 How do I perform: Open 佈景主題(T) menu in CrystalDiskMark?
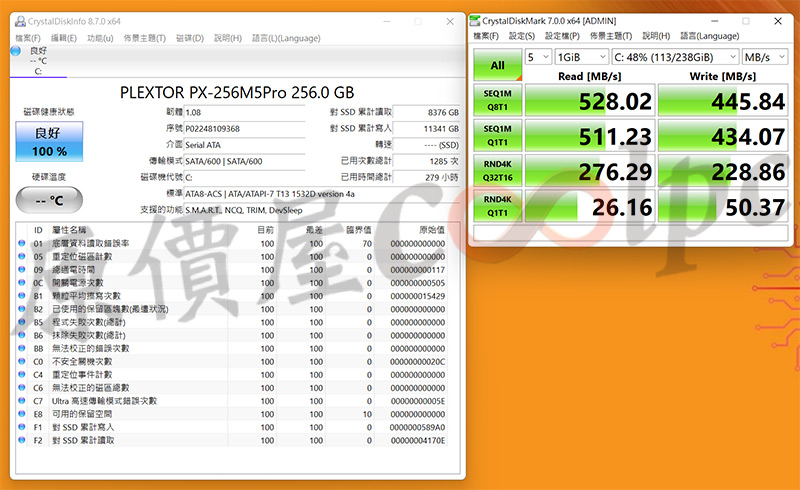(611, 36)
